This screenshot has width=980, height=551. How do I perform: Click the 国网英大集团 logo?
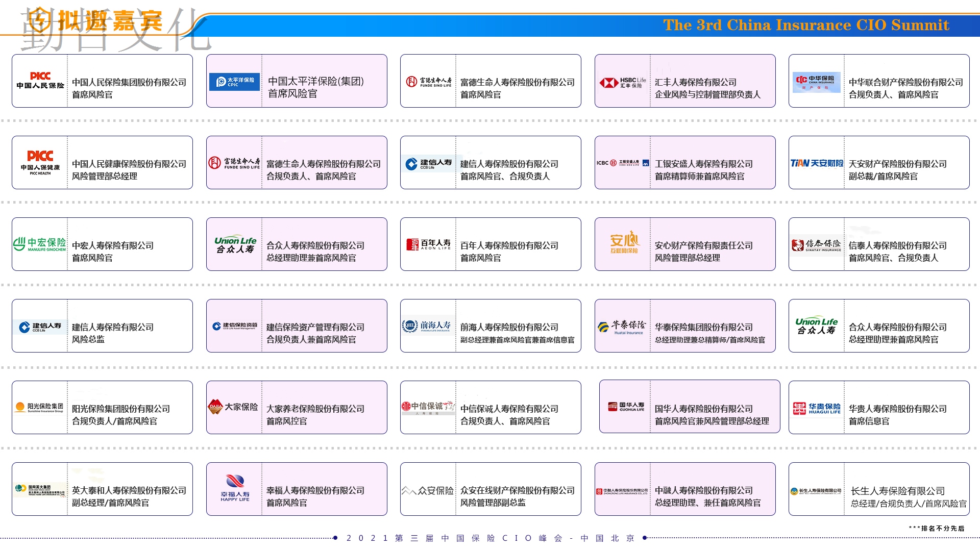[40, 490]
